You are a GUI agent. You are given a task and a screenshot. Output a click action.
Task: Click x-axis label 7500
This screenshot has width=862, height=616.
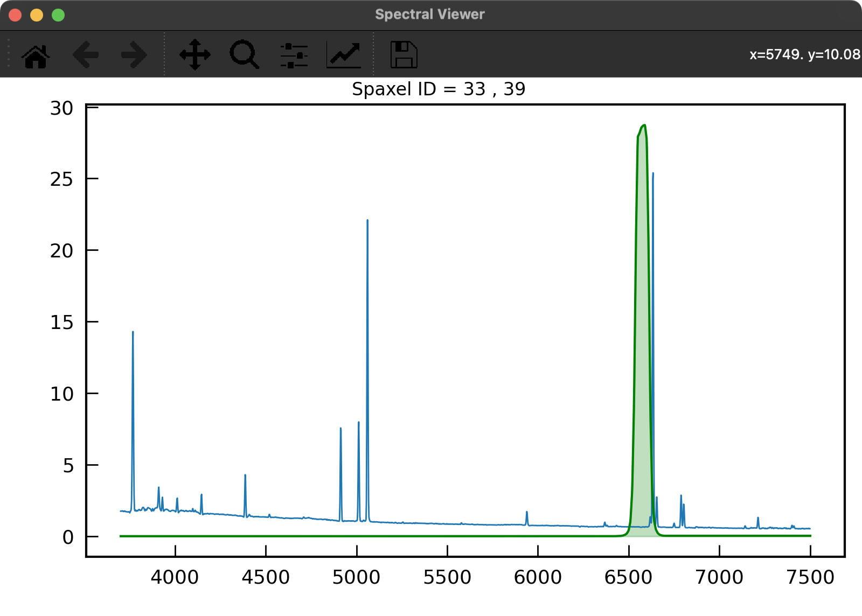click(810, 577)
